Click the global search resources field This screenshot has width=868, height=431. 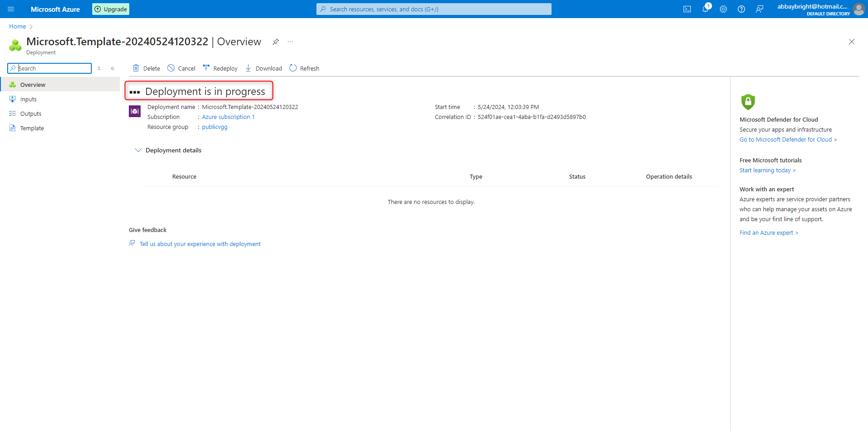[x=434, y=9]
